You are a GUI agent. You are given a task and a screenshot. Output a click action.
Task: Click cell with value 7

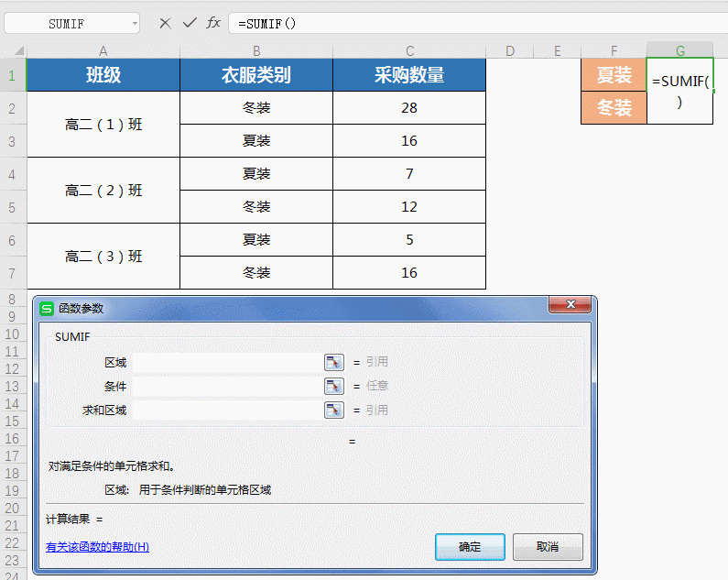click(409, 174)
